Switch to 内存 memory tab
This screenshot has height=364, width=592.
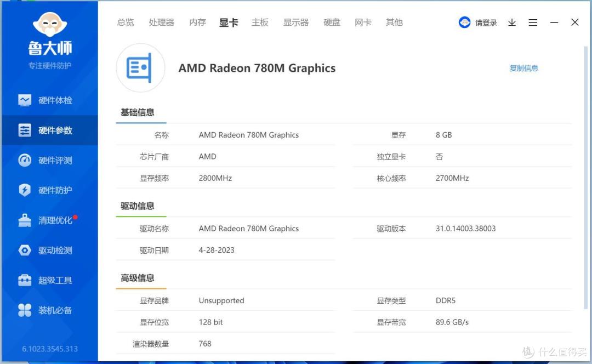(x=197, y=22)
